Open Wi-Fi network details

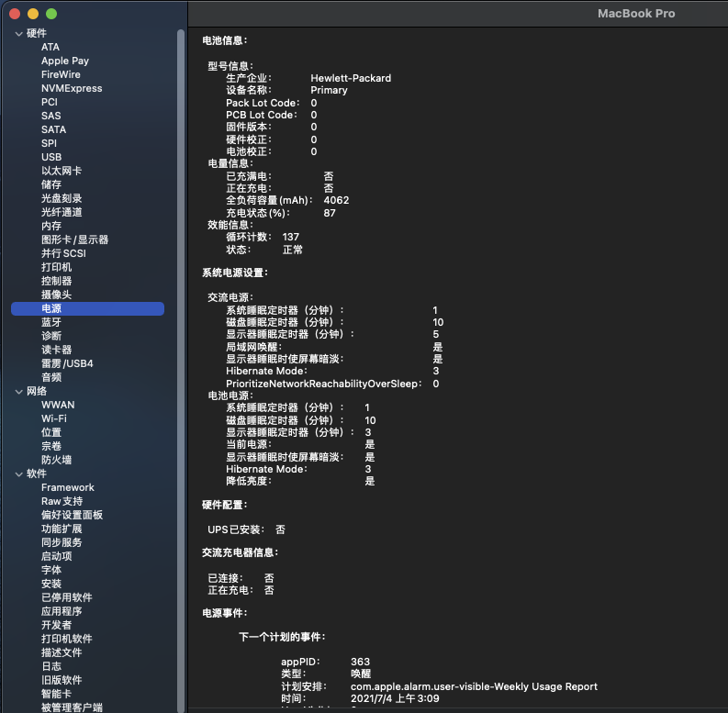(54, 418)
